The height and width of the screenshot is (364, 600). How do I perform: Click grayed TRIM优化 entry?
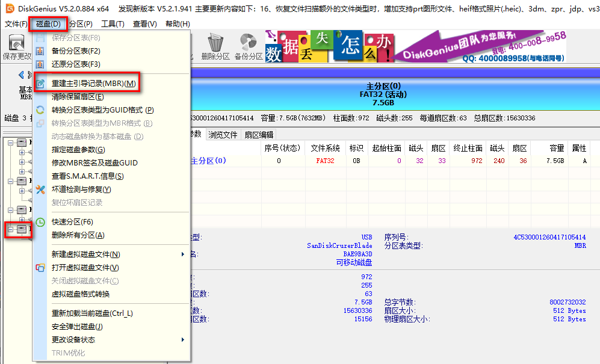pos(68,353)
